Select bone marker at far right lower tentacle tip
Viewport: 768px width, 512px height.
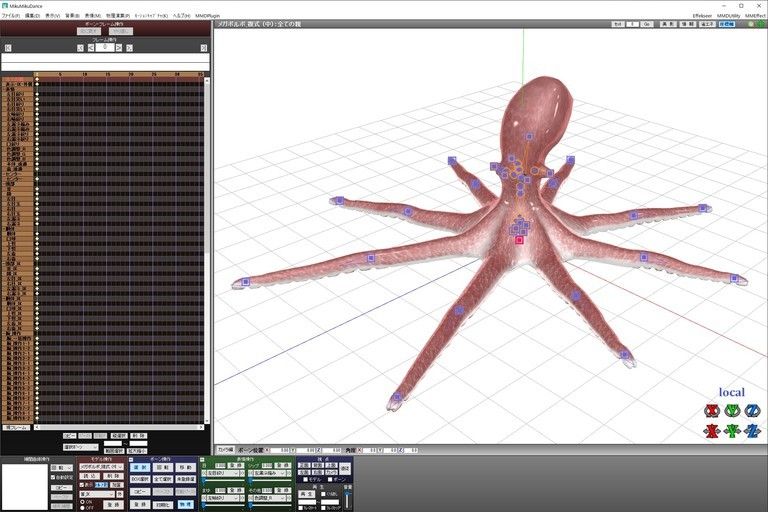734,278
